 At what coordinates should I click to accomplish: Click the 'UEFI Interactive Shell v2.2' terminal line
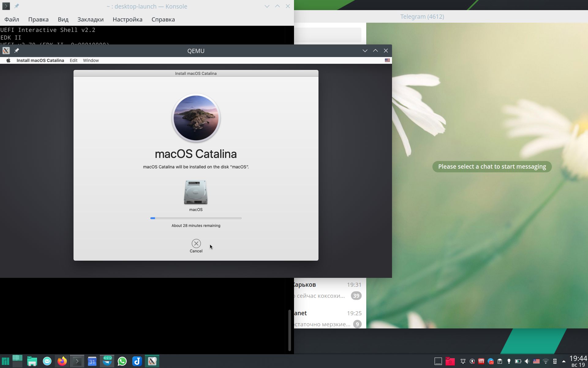(48, 30)
